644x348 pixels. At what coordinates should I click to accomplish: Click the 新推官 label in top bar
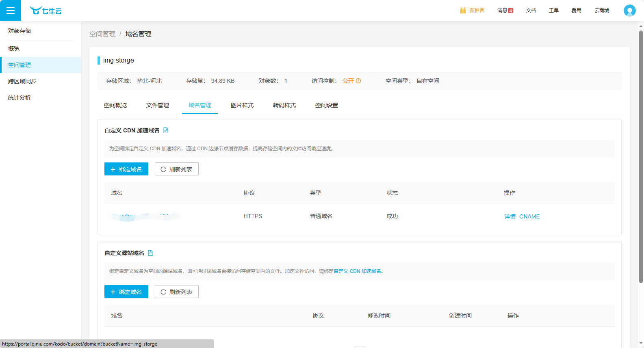pyautogui.click(x=477, y=11)
